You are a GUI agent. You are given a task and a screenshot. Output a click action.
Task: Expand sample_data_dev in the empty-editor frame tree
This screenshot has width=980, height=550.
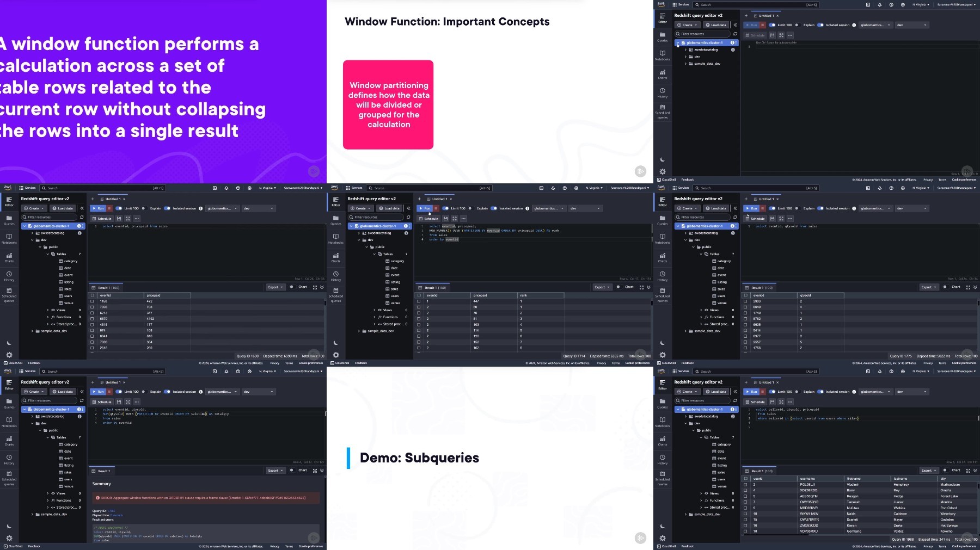point(685,64)
